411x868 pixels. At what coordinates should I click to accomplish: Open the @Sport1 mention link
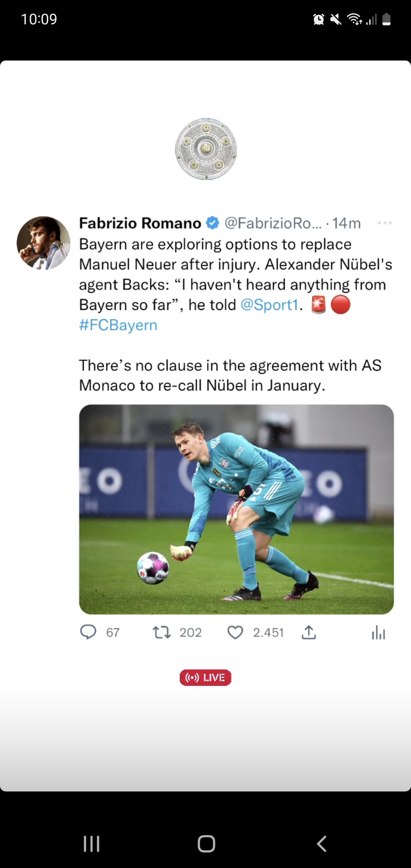tap(269, 305)
